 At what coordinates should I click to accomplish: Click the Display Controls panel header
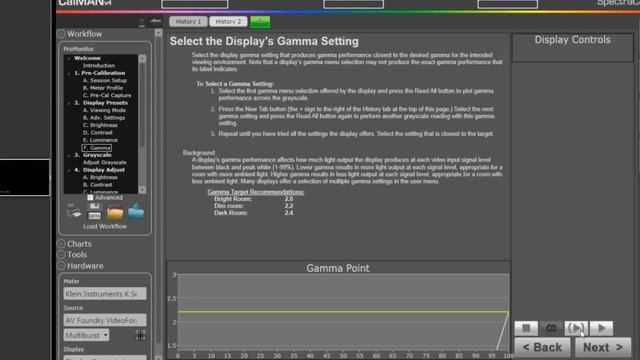pyautogui.click(x=572, y=40)
